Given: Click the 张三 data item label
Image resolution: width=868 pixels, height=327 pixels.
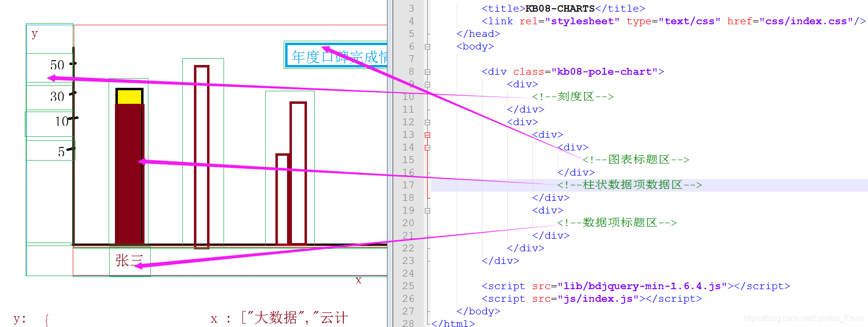Looking at the screenshot, I should point(129,261).
